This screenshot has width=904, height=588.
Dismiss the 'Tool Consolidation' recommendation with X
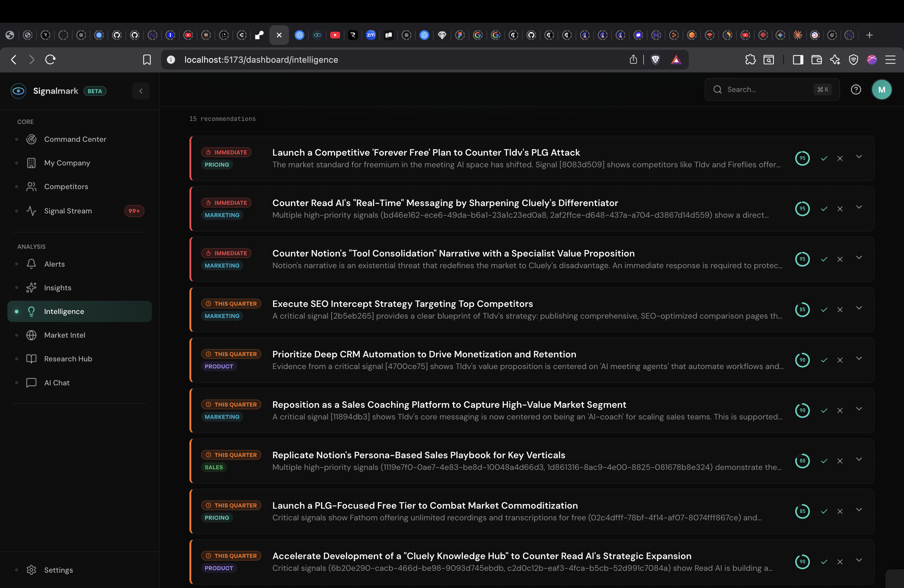840,259
